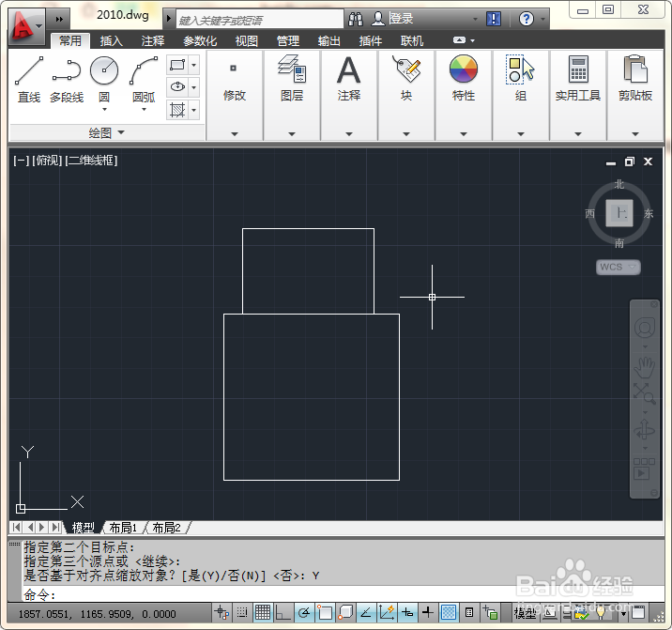
Task: Switch to the 布局1 layout tab
Action: click(123, 528)
